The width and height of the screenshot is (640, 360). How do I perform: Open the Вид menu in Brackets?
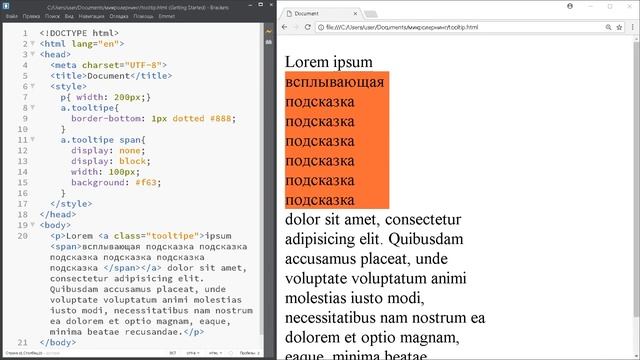click(x=69, y=16)
